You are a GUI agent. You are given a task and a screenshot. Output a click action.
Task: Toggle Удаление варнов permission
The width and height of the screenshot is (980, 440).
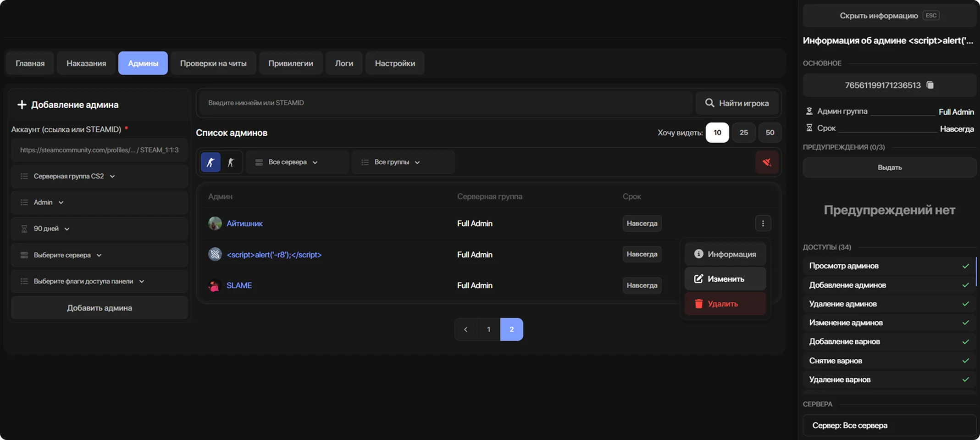pos(888,379)
